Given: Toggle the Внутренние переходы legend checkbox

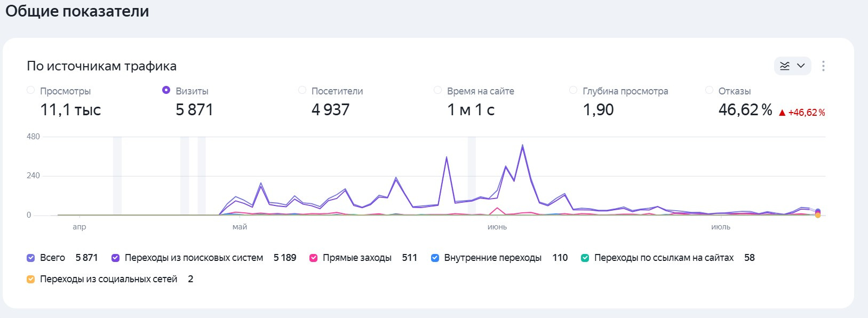Looking at the screenshot, I should pyautogui.click(x=435, y=258).
